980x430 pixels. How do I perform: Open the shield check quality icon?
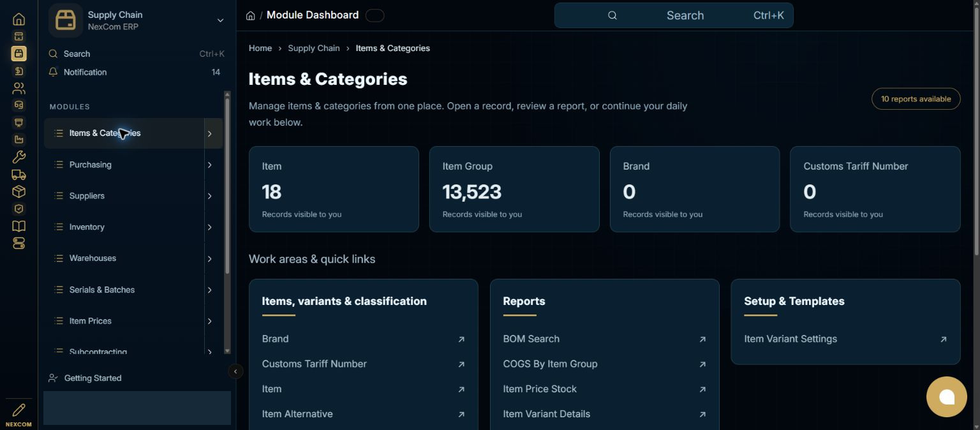(19, 209)
